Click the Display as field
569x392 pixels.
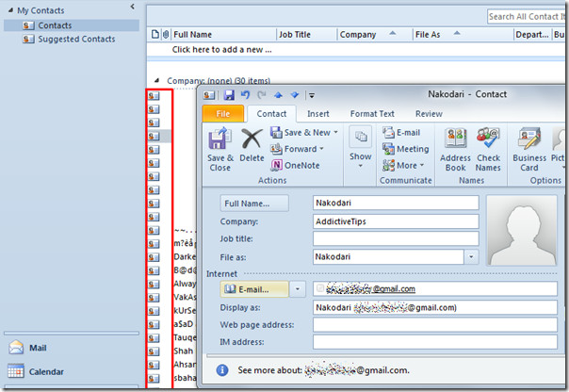coord(434,307)
